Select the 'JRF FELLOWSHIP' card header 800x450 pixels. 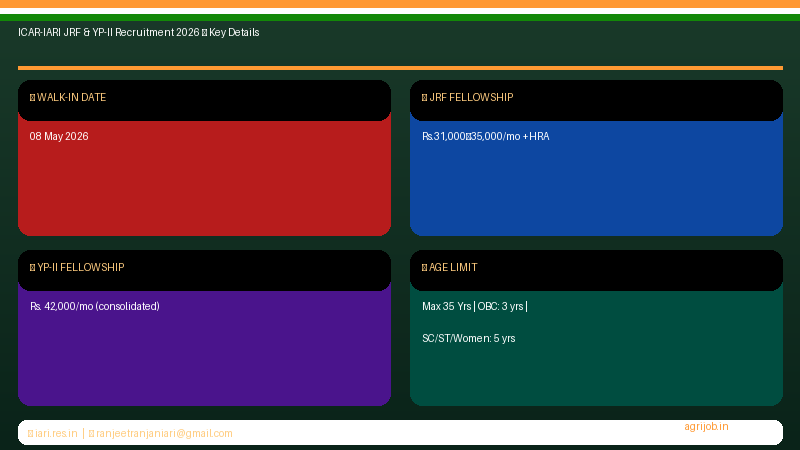tap(596, 100)
